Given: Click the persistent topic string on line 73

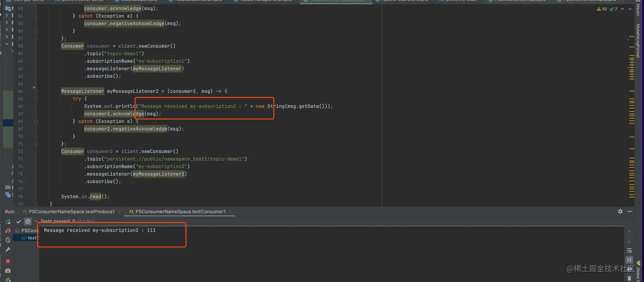Looking at the screenshot, I should (174, 159).
